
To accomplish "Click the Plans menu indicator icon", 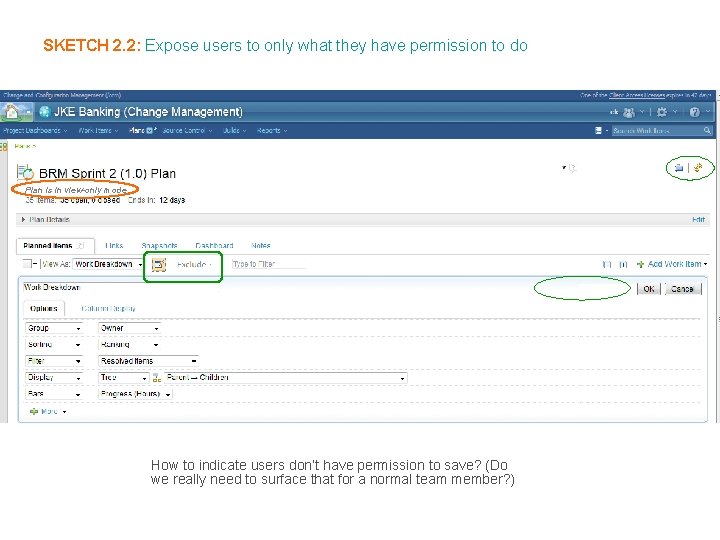I will click(149, 131).
